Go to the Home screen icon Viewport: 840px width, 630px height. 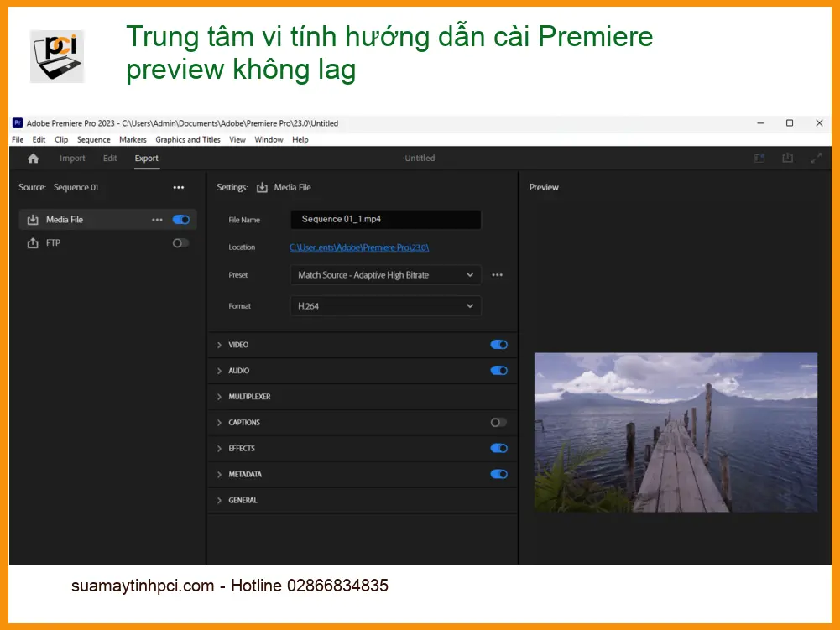(34, 158)
